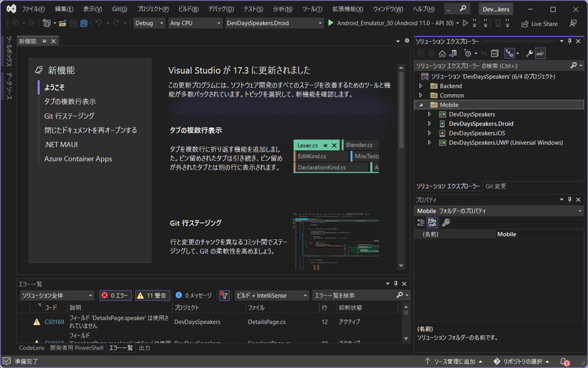The width and height of the screenshot is (588, 368).
Task: Click the search magnifier in title bar
Action: coord(463,9)
